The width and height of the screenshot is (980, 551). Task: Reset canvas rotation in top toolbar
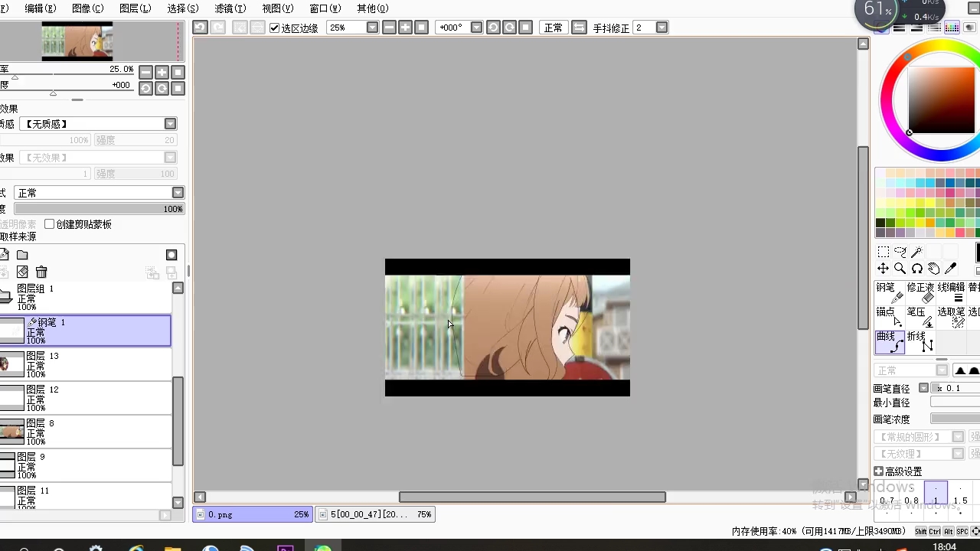click(x=526, y=28)
